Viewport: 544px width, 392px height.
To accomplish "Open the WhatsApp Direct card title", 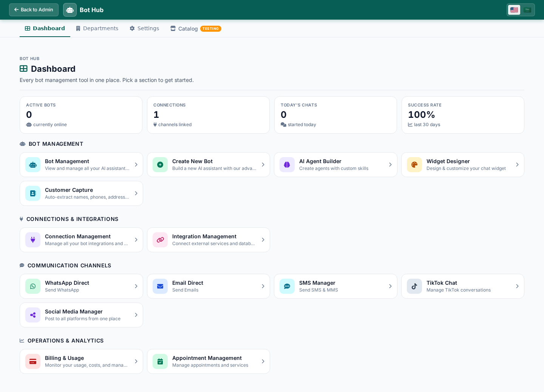I will click(67, 283).
